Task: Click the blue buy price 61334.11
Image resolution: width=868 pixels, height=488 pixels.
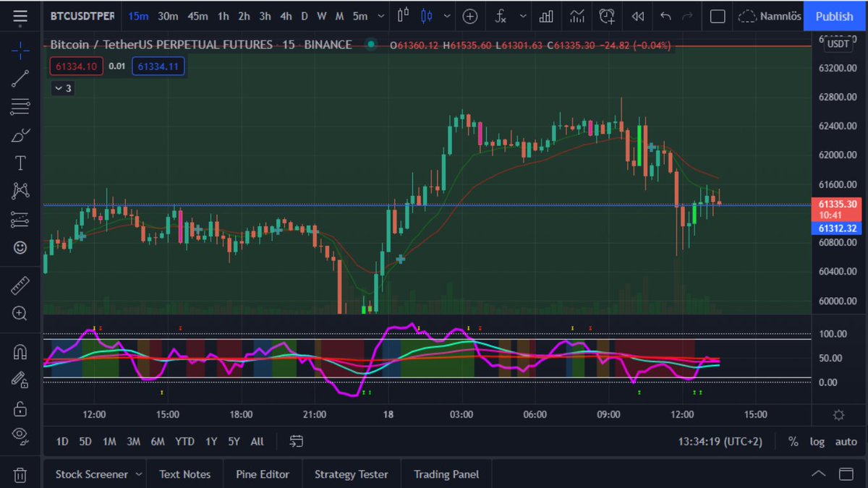Action: pos(158,67)
